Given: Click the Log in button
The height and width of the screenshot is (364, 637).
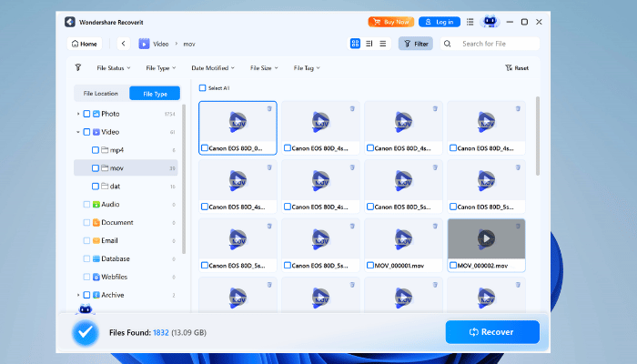Looking at the screenshot, I should pos(440,22).
